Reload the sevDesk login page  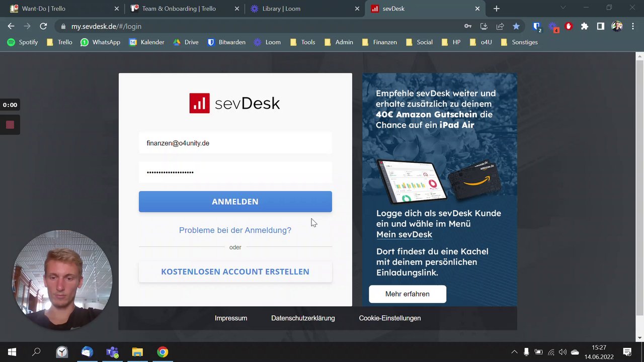coord(43,26)
